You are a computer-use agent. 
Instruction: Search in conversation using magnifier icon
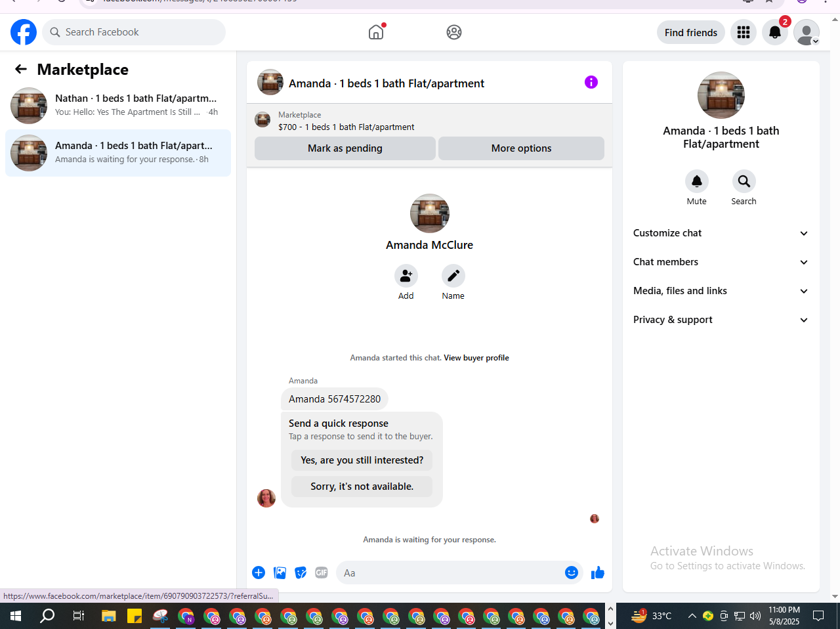(x=744, y=181)
